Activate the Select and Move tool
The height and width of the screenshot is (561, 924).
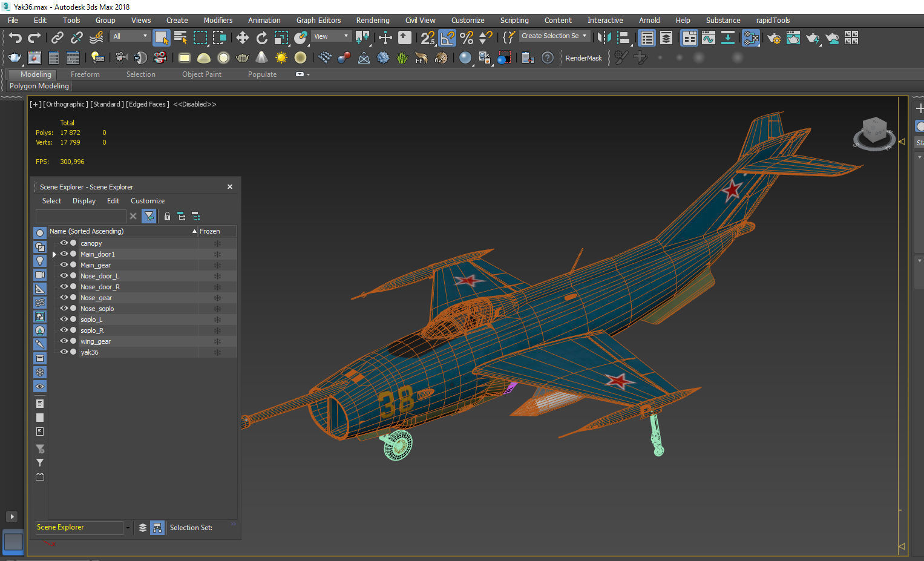(x=242, y=38)
